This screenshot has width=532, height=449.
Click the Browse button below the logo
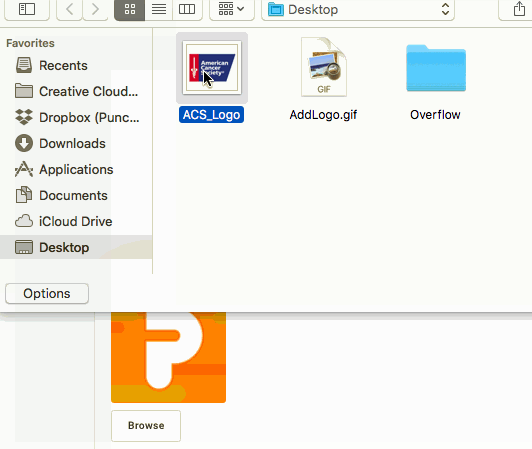146,426
